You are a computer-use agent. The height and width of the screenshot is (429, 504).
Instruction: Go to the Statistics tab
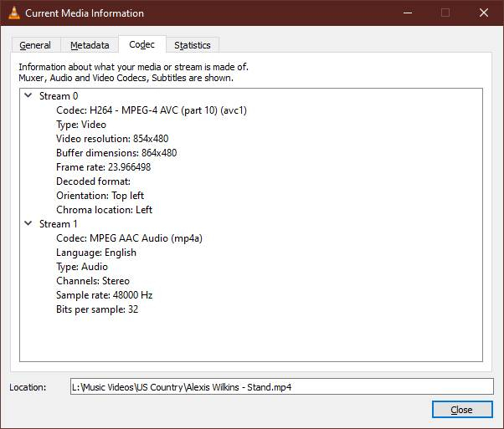[x=192, y=45]
